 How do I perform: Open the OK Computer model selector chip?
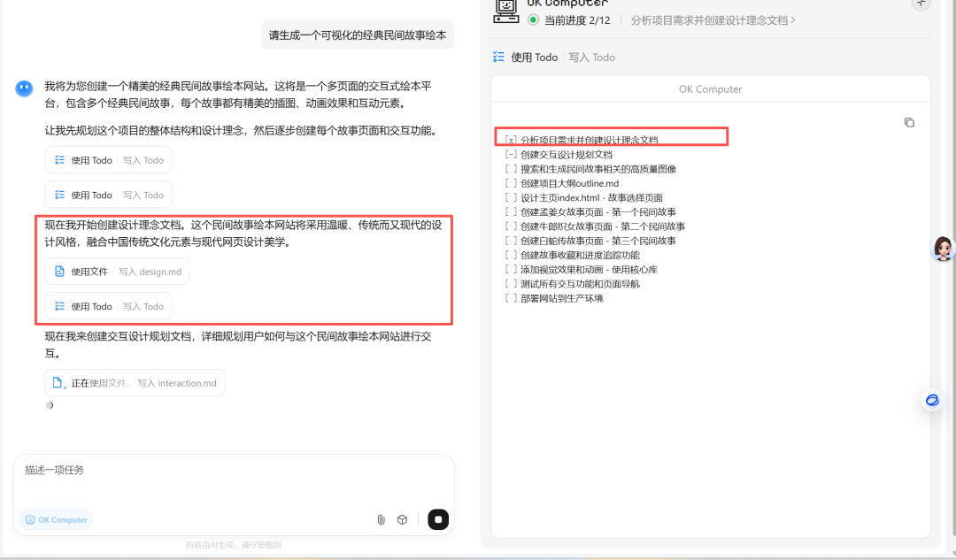coord(55,519)
